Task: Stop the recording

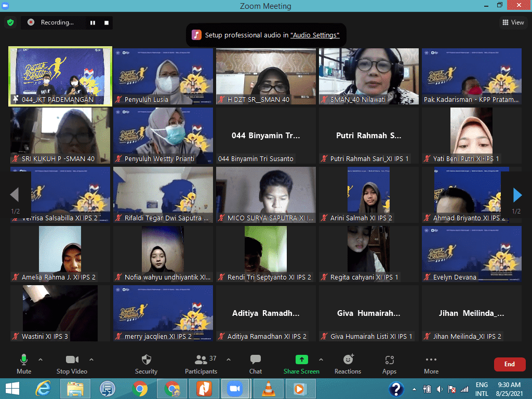Action: coord(107,23)
